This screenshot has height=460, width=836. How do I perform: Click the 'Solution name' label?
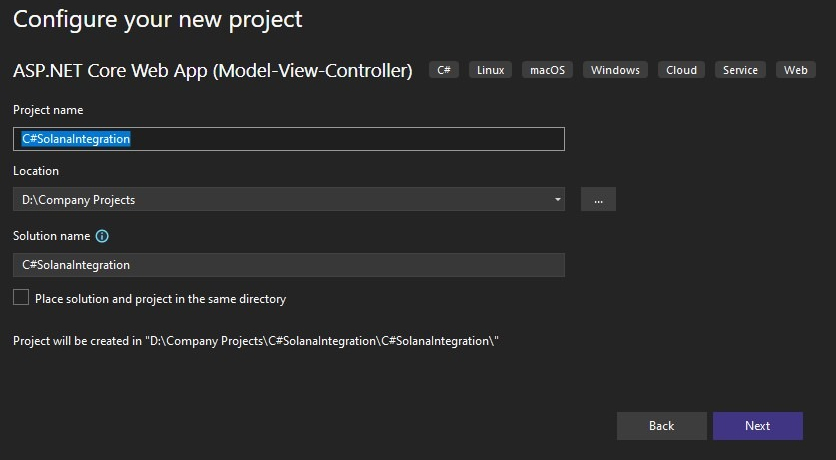coord(52,236)
